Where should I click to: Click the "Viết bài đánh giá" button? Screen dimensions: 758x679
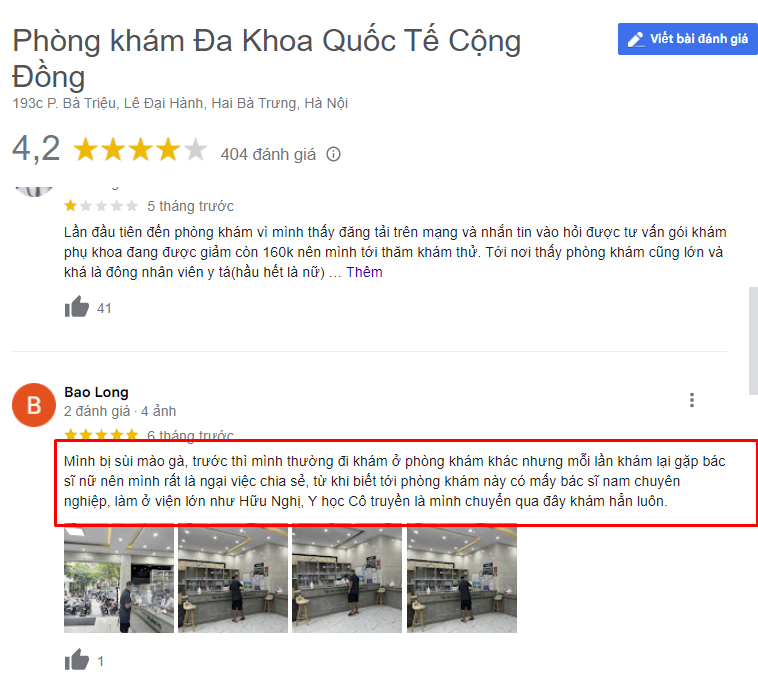click(687, 39)
